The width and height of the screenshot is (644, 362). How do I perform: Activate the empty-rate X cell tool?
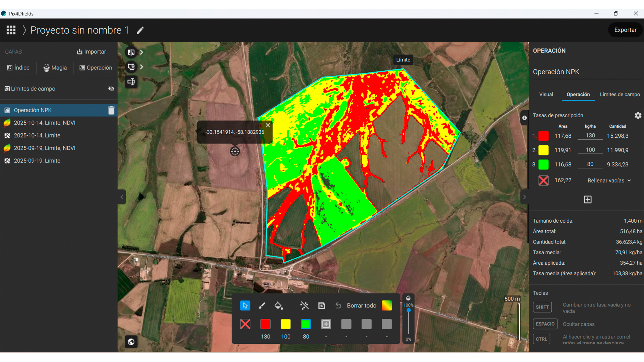click(245, 324)
